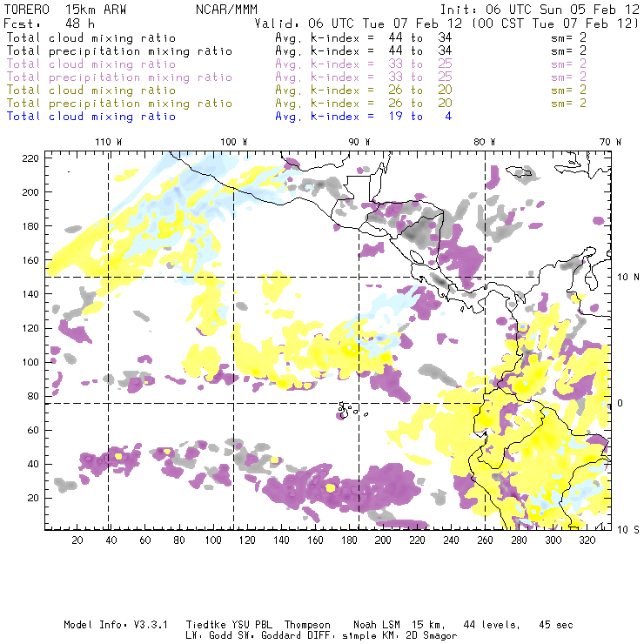This screenshot has height=644, width=644.
Task: Click the 'NCAR/MMM' header label
Action: pyautogui.click(x=226, y=10)
